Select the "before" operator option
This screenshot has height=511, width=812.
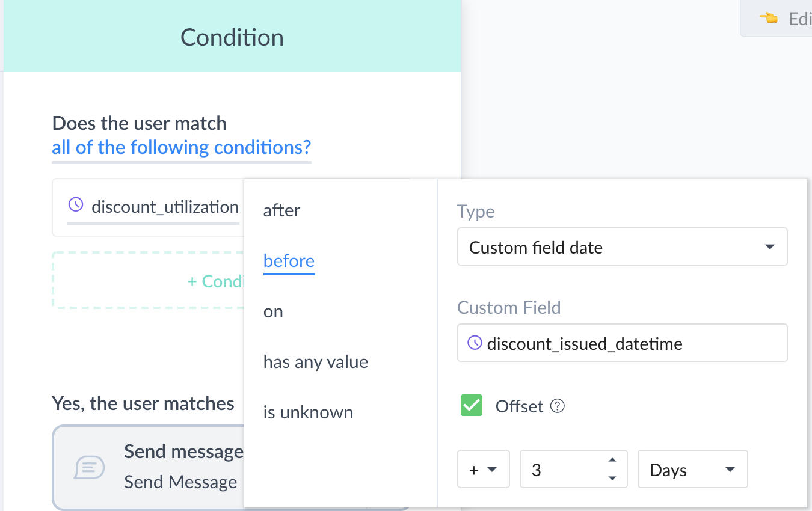289,261
